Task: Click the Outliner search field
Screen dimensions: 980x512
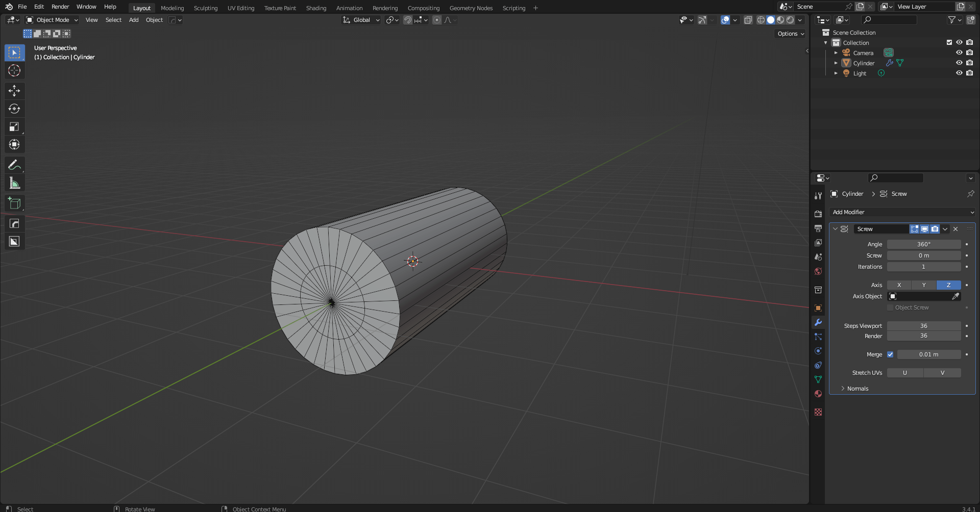Action: click(888, 19)
